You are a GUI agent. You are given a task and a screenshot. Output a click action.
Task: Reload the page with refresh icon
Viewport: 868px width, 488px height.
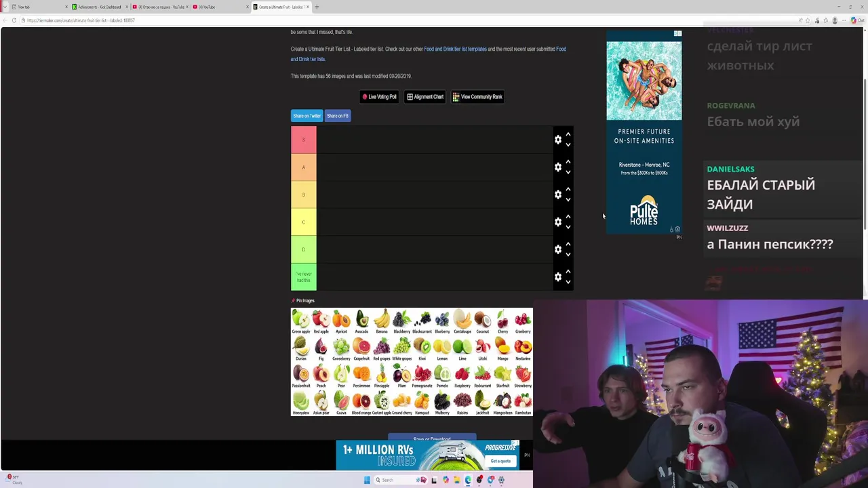pos(14,20)
